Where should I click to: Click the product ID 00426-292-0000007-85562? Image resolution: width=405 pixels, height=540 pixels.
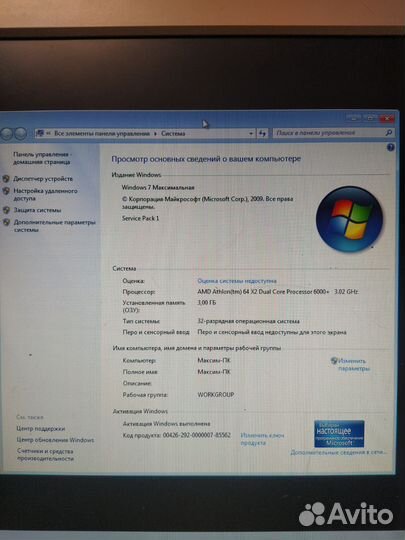pos(196,435)
